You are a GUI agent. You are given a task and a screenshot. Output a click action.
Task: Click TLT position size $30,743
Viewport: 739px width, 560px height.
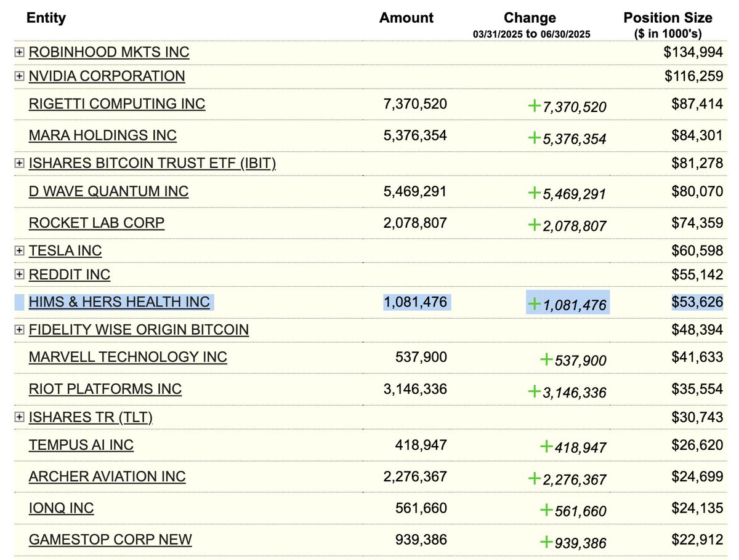(697, 417)
